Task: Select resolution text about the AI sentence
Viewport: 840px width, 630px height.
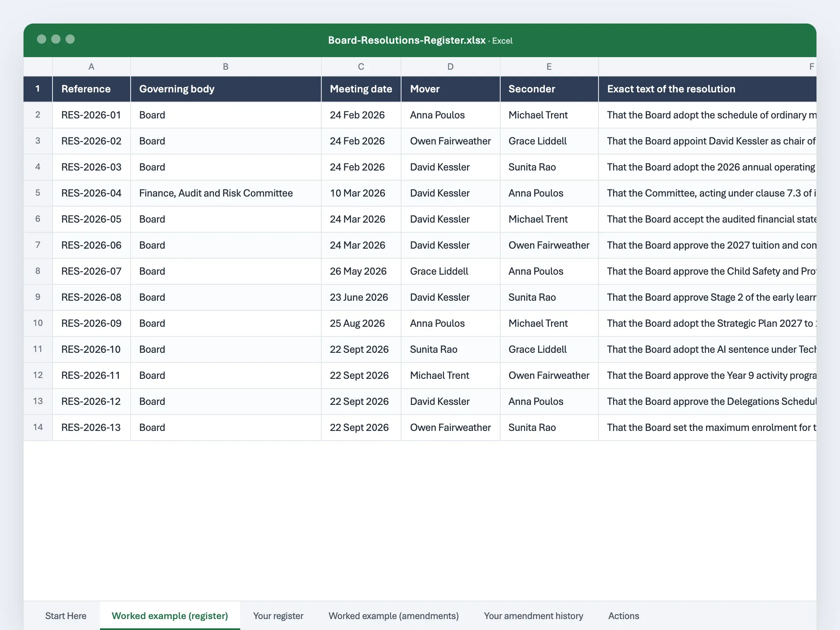Action: [708, 349]
